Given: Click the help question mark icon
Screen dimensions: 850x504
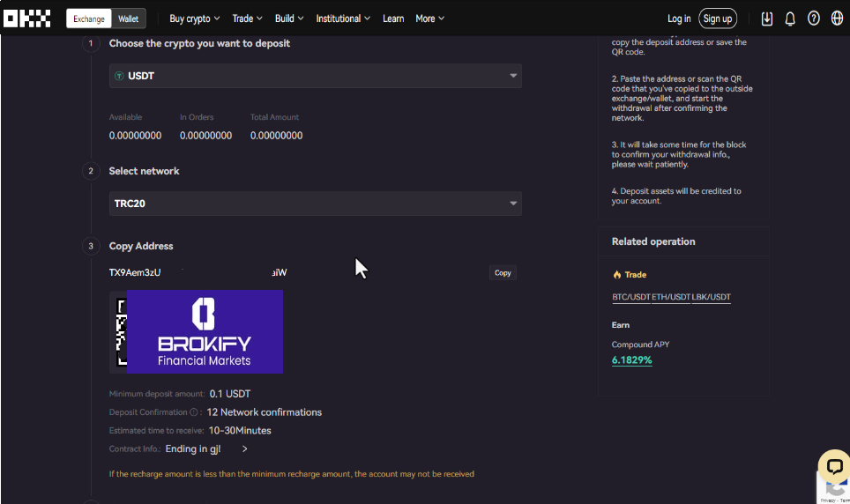Looking at the screenshot, I should pyautogui.click(x=814, y=19).
